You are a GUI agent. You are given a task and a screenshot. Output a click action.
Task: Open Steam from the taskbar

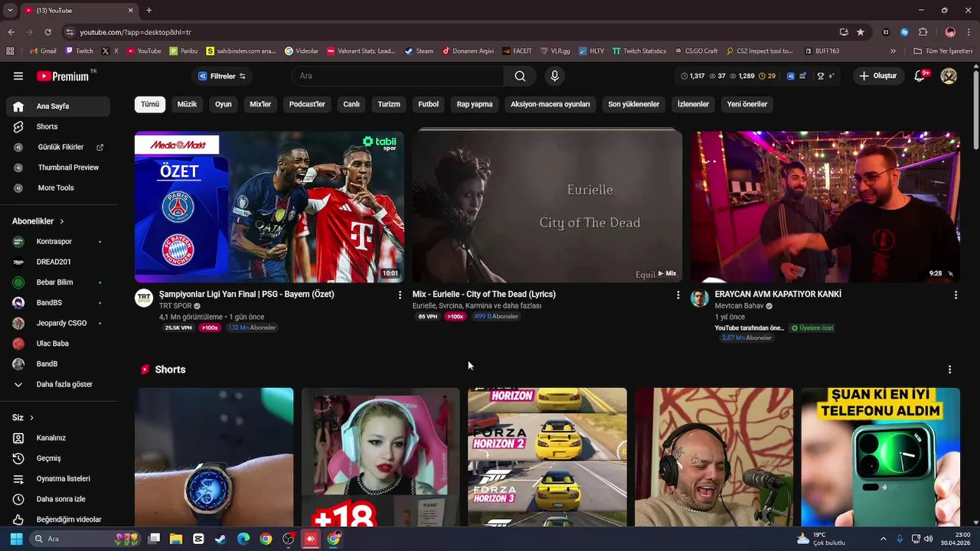click(220, 539)
